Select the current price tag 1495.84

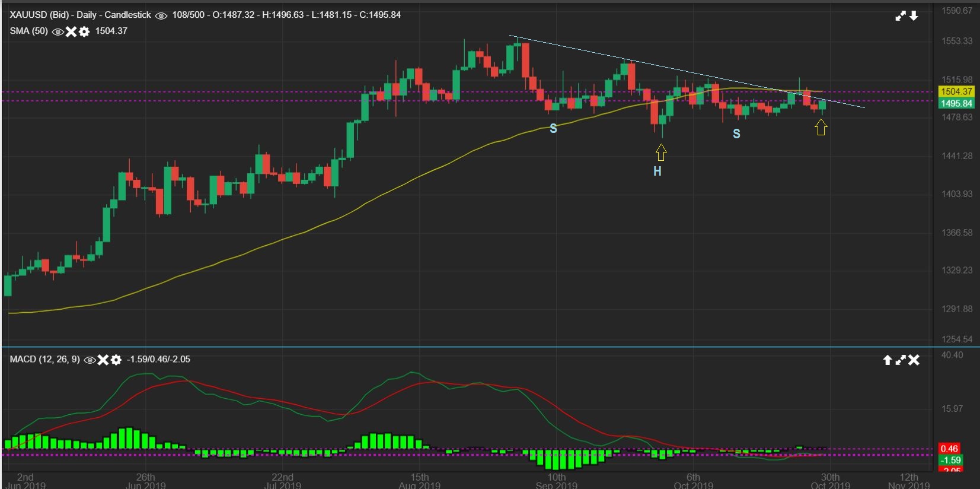956,103
